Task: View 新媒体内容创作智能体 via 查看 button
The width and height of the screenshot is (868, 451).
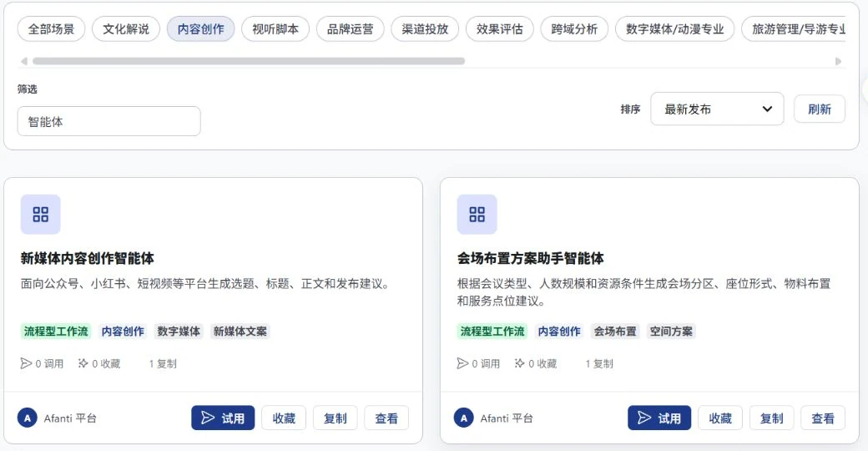Action: point(386,418)
